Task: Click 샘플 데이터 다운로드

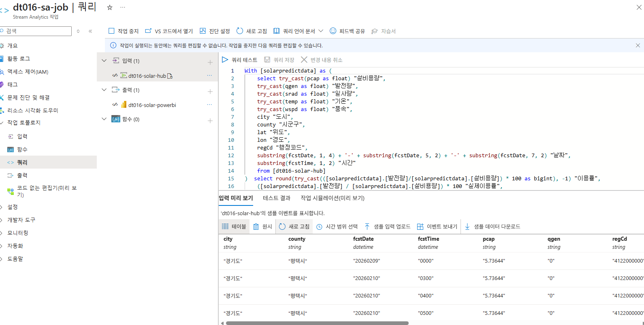Action: click(492, 227)
